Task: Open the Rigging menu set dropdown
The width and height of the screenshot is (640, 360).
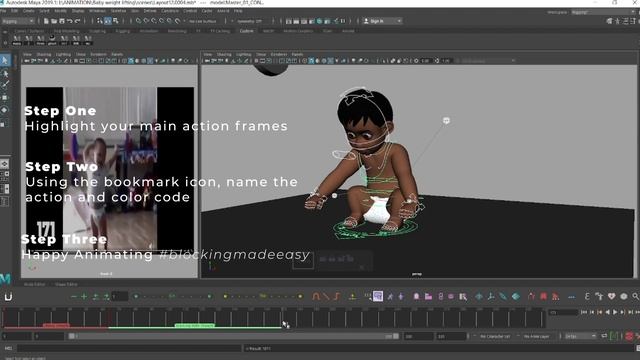Action: pyautogui.click(x=18, y=21)
